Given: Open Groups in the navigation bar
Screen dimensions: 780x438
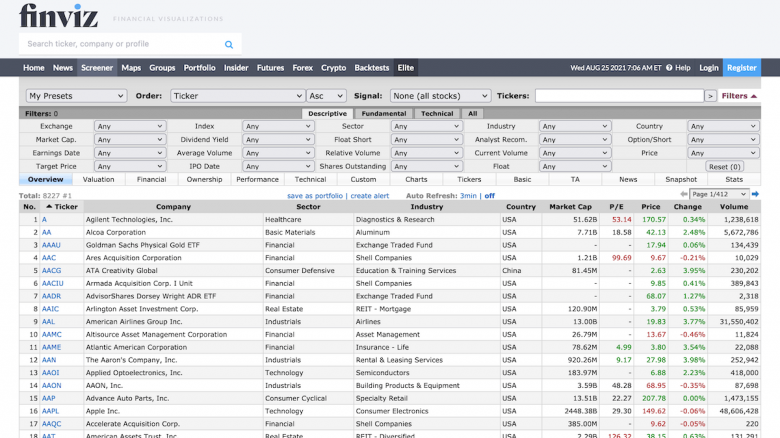Looking at the screenshot, I should click(162, 68).
